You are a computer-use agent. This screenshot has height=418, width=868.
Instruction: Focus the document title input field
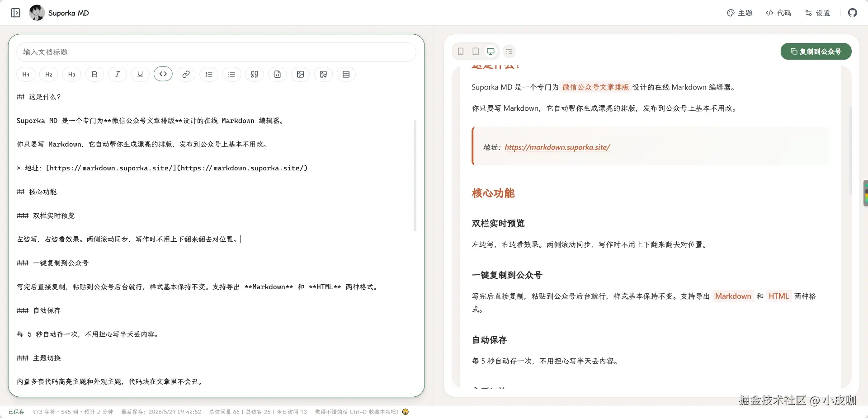coord(216,52)
